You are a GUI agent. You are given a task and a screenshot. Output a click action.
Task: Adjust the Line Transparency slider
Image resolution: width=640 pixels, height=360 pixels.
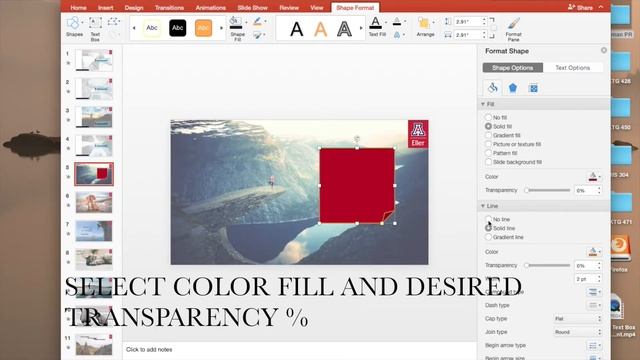point(548,265)
